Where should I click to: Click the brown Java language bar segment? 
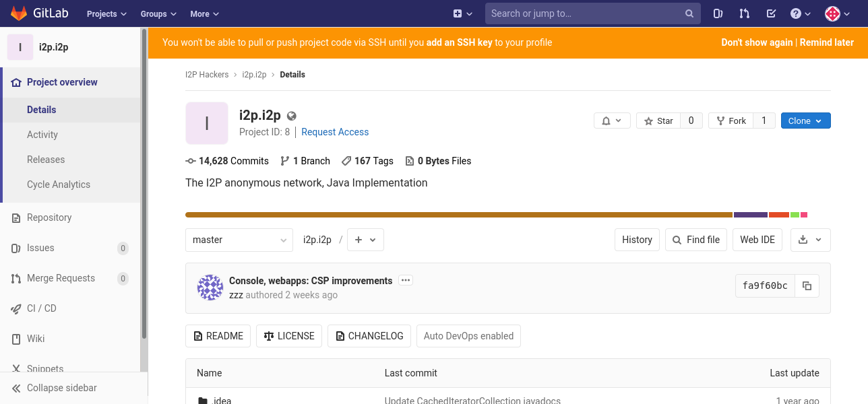coord(459,215)
